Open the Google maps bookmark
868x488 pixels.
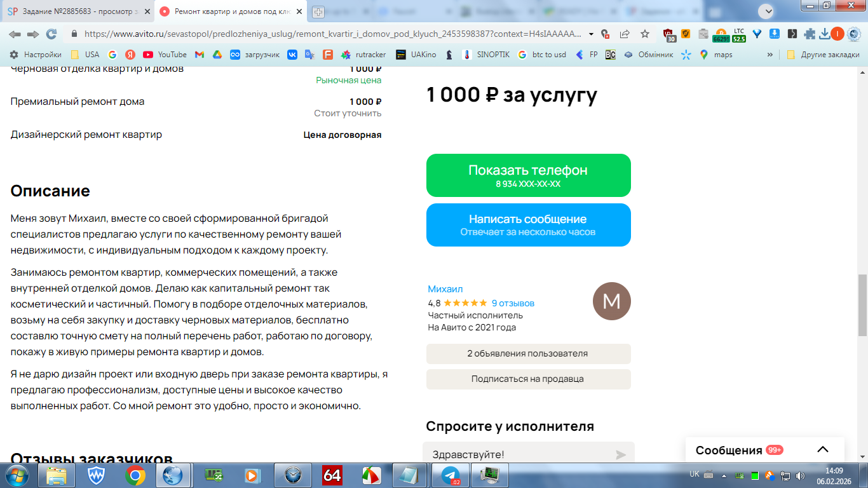(x=715, y=55)
